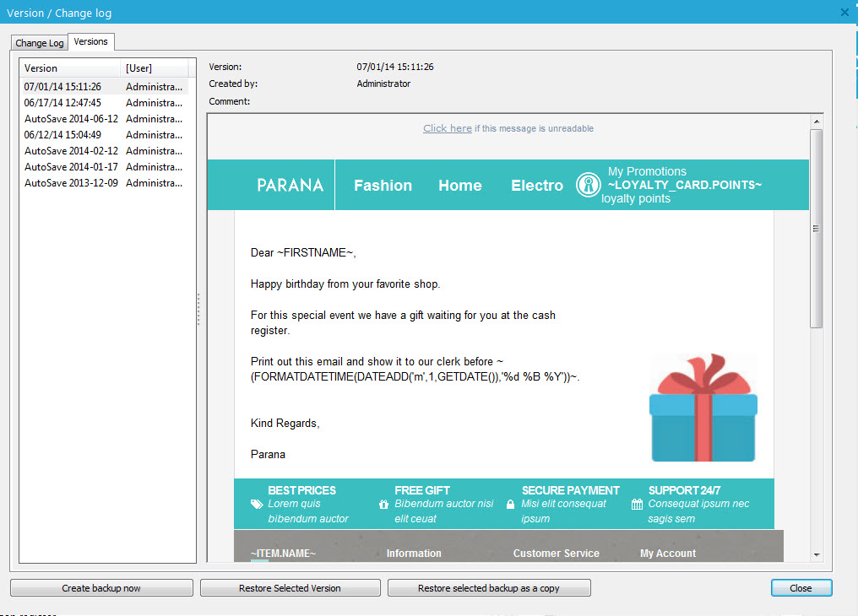858x616 pixels.
Task: Click Restore selected backup as a copy
Action: coord(488,588)
